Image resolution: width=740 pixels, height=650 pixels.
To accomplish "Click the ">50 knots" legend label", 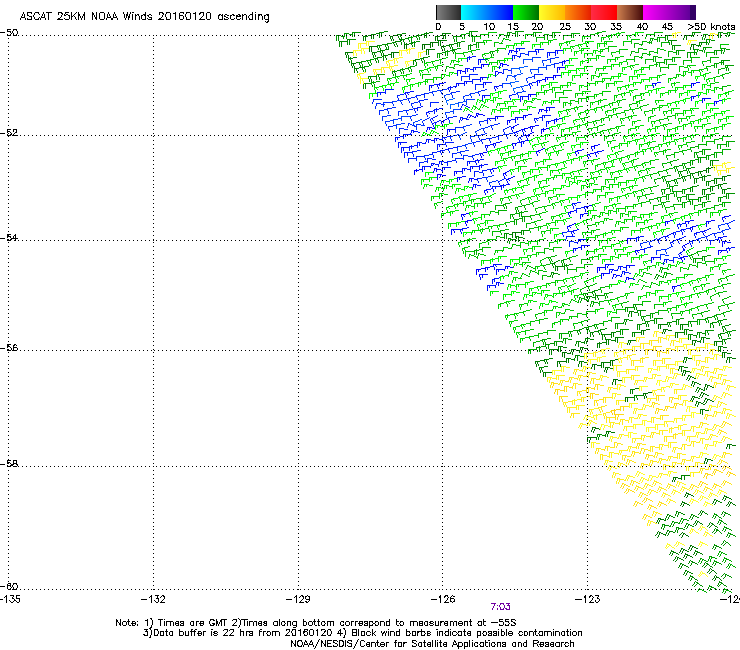I will [711, 27].
